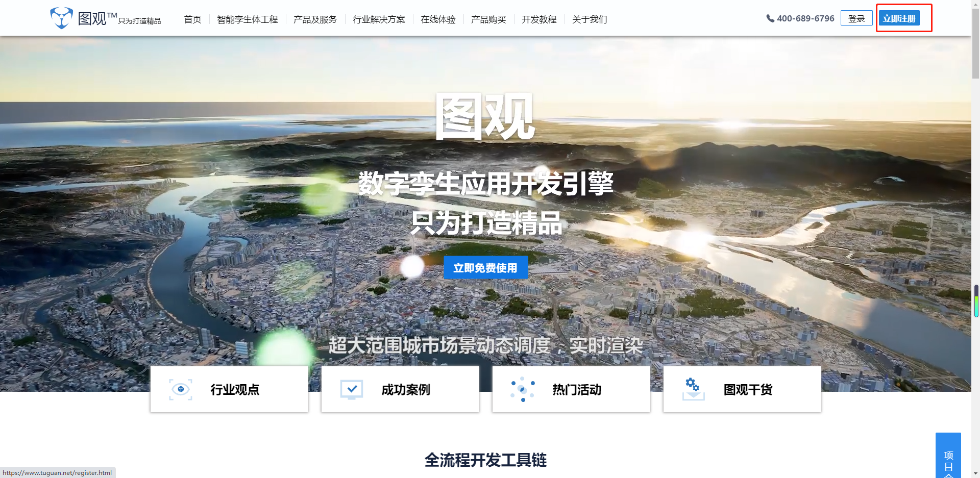The height and width of the screenshot is (478, 980).
Task: Click the 只为打造精品 hero text
Action: tap(486, 223)
